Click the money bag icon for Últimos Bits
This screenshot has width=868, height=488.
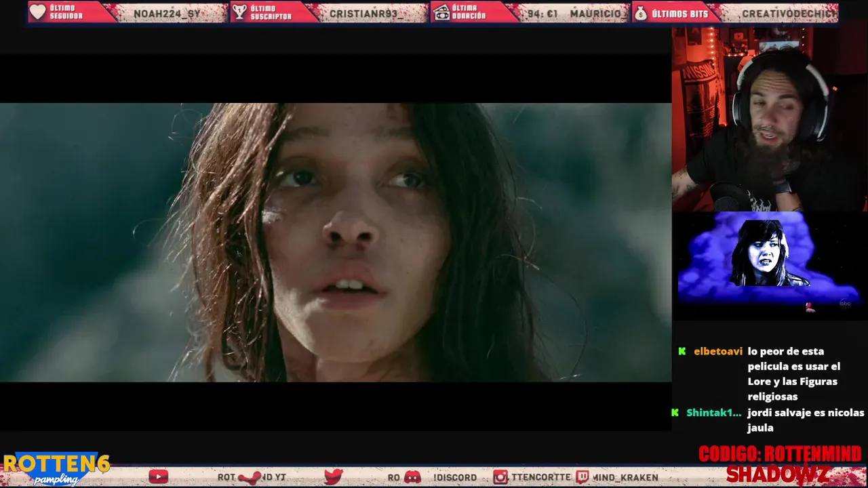640,12
